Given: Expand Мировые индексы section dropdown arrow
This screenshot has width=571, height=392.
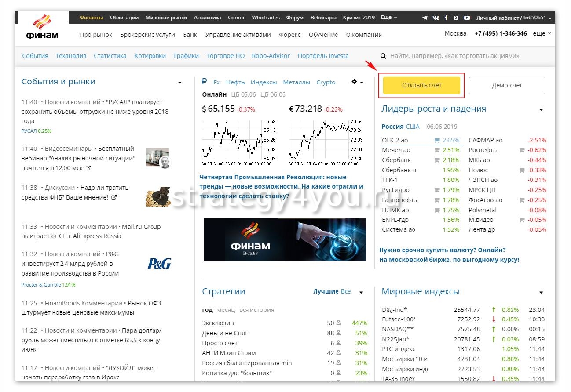Looking at the screenshot, I should click(x=541, y=293).
